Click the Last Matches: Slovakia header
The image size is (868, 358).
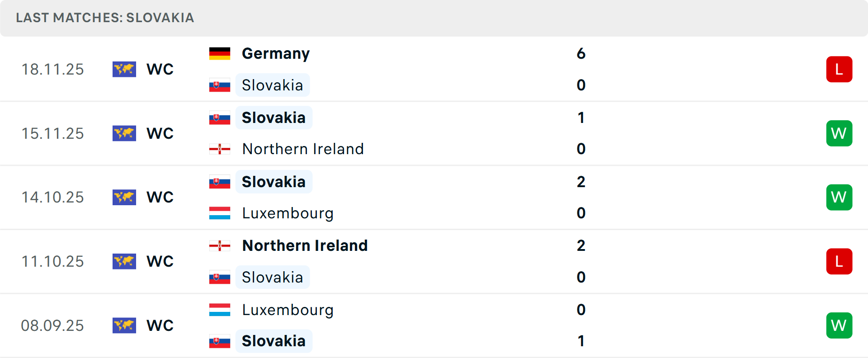pyautogui.click(x=105, y=18)
